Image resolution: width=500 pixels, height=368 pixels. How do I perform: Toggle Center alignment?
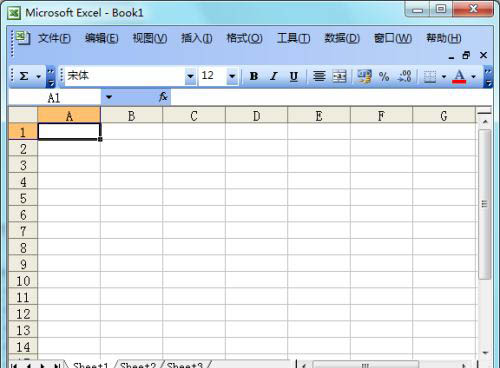pos(319,76)
